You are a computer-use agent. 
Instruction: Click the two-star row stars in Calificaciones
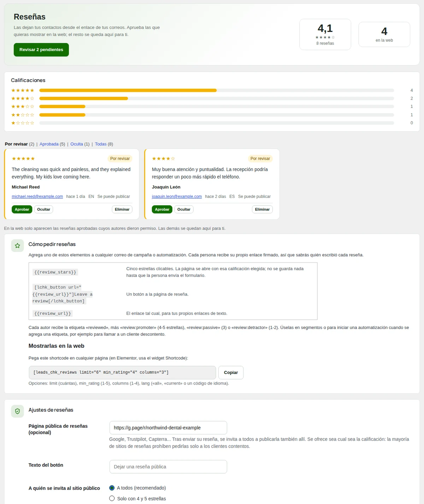coord(23,115)
